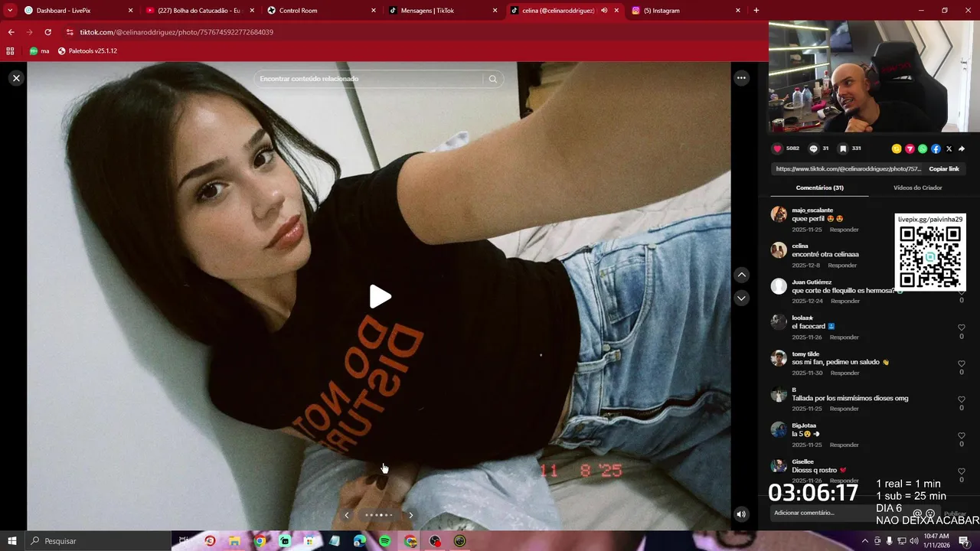The height and width of the screenshot is (551, 980).
Task: Open comments via the speech bubble icon
Action: pos(813,148)
